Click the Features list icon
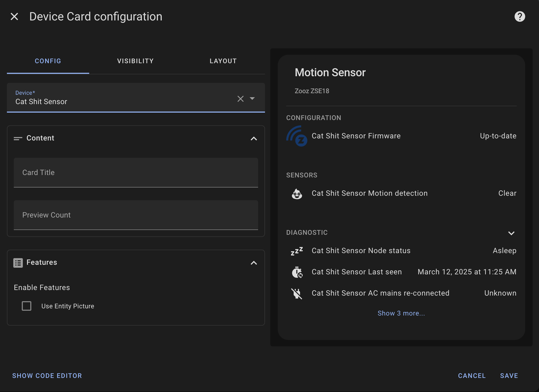 point(18,263)
